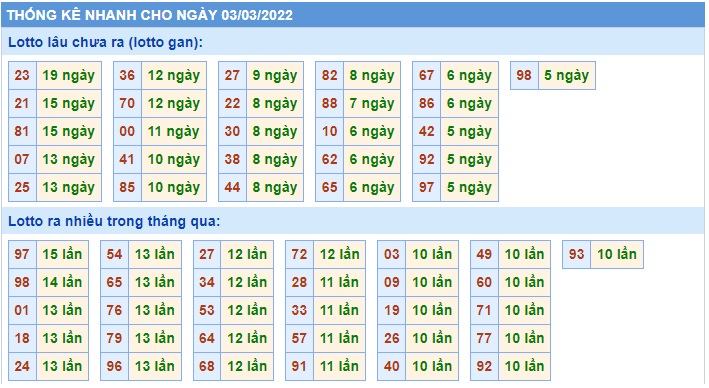Click the '13 lần' value beside 76

pyautogui.click(x=155, y=310)
